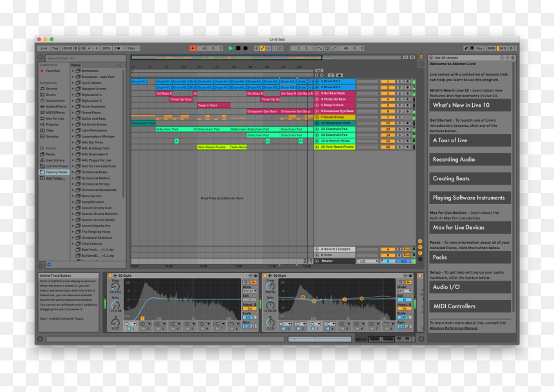Toggle Adaptive Q On in the first EQ Eight

click(x=249, y=309)
